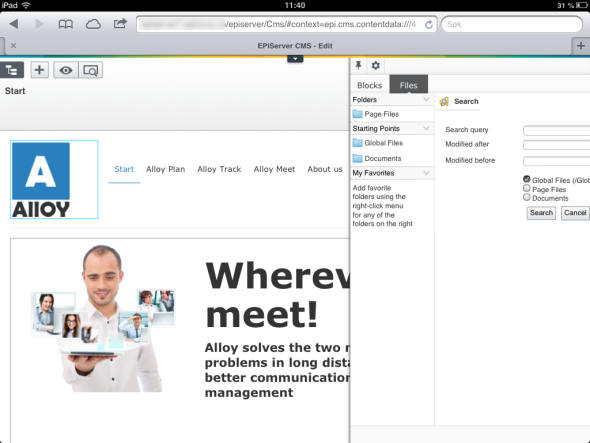590x443 pixels.
Task: Click the Modified before date field
Action: (557, 161)
